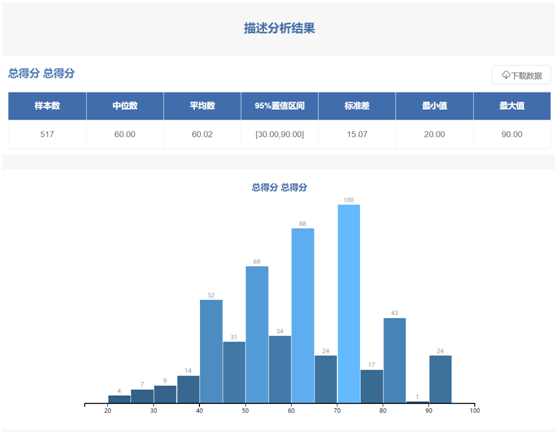
Task: Click the 描述分析结果 page title
Action: coord(279,28)
